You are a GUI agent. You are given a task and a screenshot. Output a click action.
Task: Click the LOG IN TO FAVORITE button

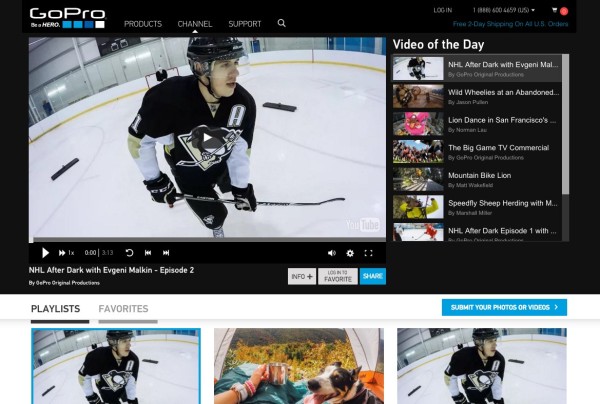[x=338, y=276]
